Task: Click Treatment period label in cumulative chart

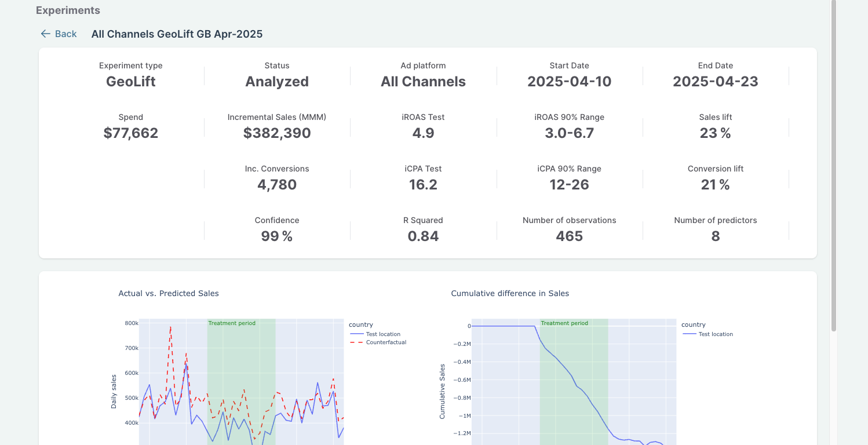Action: (x=564, y=323)
